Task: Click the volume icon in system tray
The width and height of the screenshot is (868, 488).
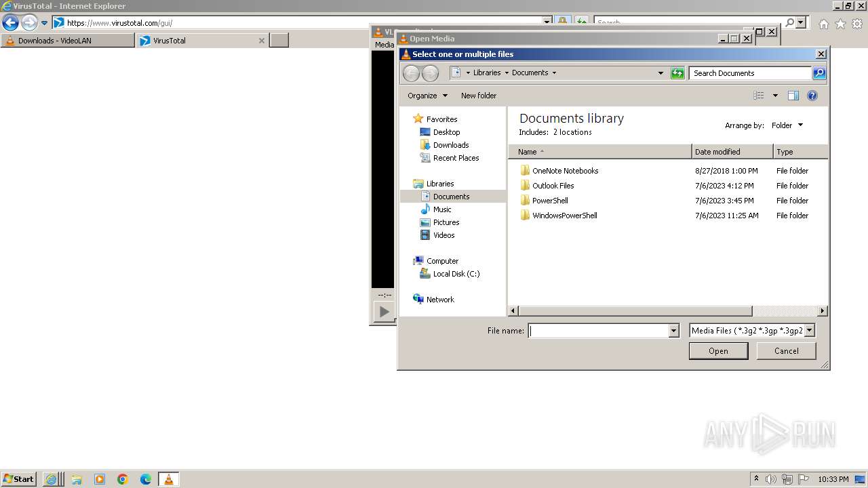Action: [771, 479]
